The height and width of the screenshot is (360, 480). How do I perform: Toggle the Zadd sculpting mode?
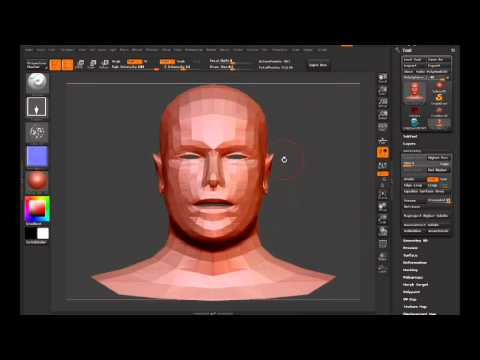(167, 62)
